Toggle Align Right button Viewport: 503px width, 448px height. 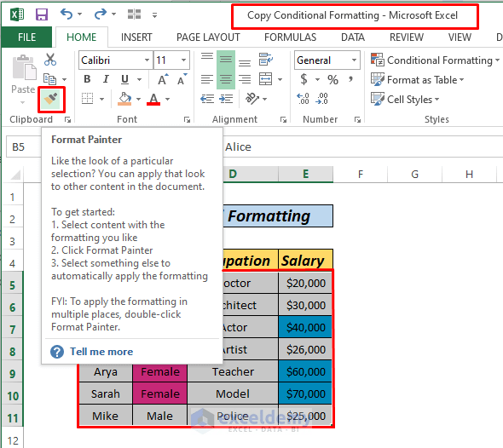245,79
